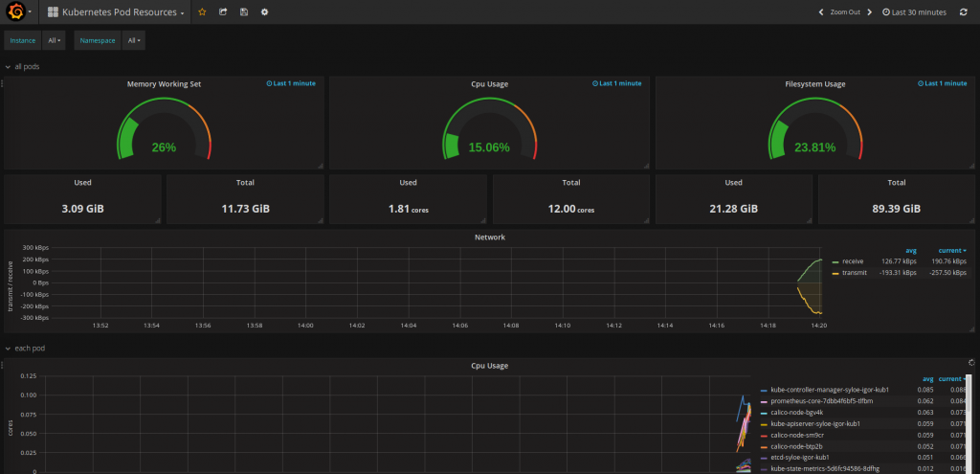The image size is (980, 474).
Task: Toggle calico-node-btp2b series
Action: 796,446
